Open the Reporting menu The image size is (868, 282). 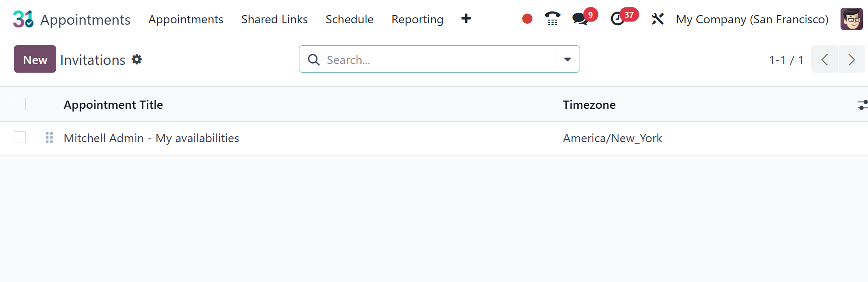pos(417,19)
